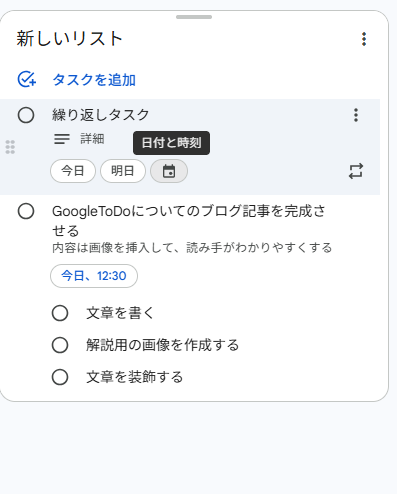This screenshot has height=494, width=397.
Task: Click the drag bar at panel top
Action: (194, 17)
